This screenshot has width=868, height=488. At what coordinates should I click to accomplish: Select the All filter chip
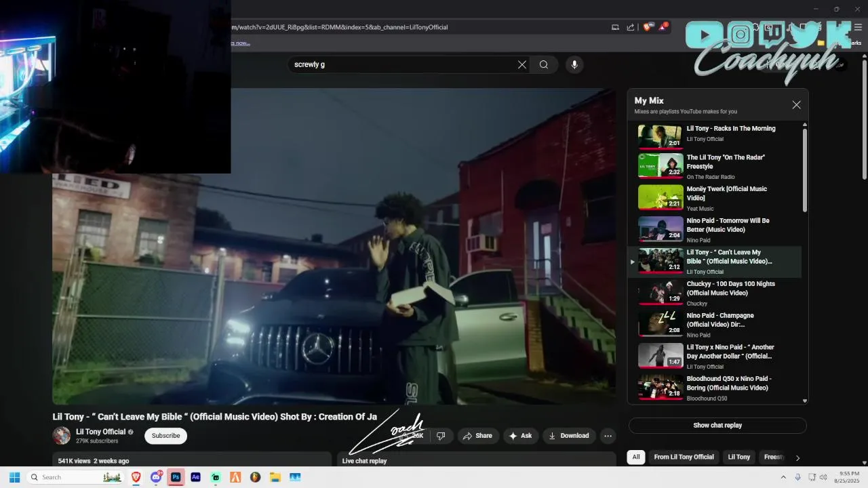[636, 457]
